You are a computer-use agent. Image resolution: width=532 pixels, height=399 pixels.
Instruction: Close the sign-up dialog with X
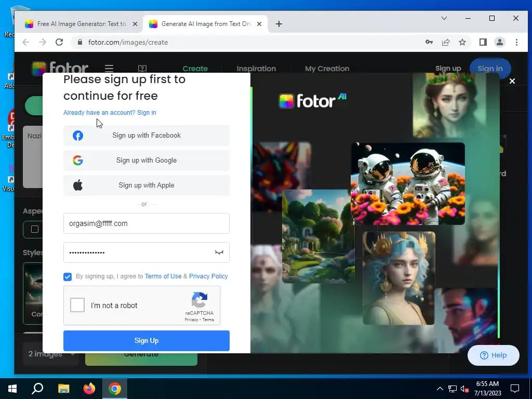tap(512, 81)
